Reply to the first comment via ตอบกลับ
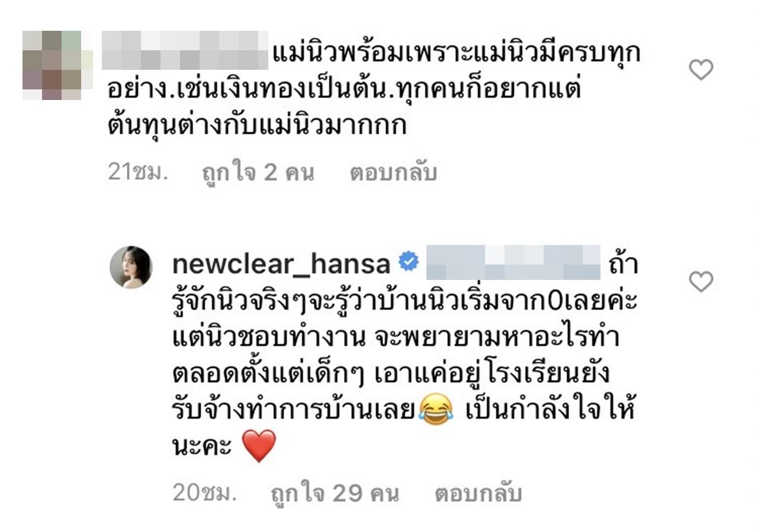The width and height of the screenshot is (758, 532). tap(393, 172)
